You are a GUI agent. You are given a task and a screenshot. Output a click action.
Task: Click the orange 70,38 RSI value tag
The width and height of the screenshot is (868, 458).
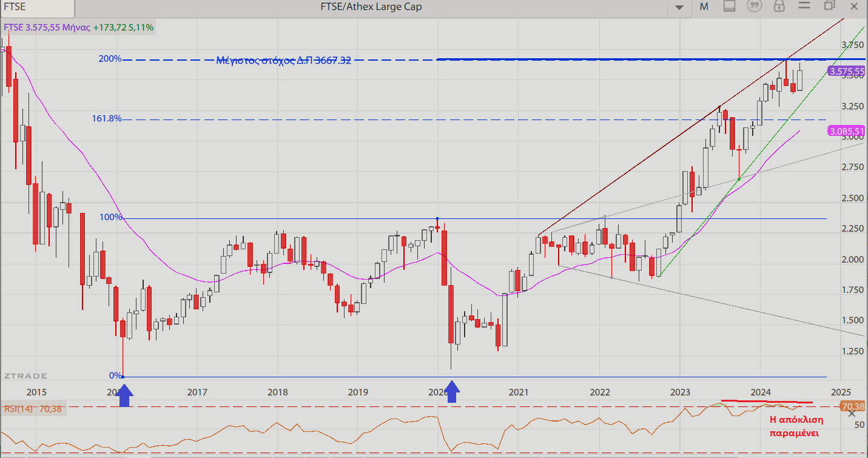853,406
